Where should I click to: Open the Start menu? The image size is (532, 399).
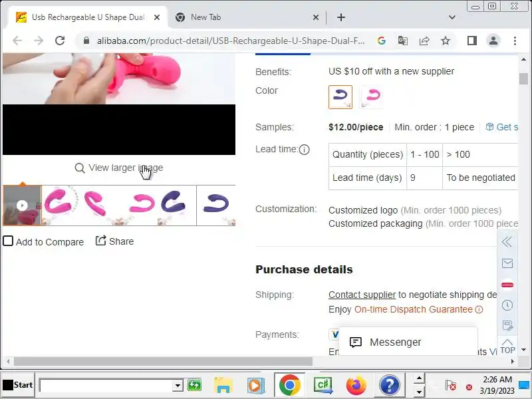(x=18, y=385)
